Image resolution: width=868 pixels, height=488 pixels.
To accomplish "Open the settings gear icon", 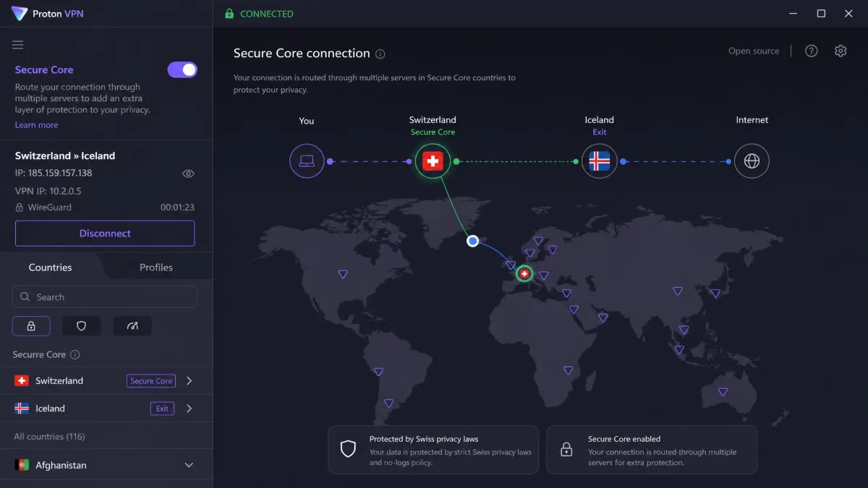I will click(841, 51).
